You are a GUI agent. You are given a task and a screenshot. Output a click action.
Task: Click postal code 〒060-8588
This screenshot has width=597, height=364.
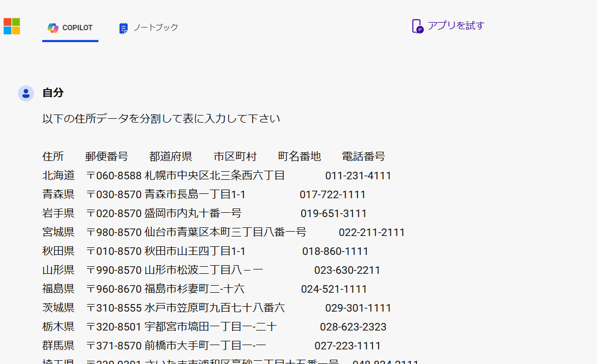click(x=114, y=176)
